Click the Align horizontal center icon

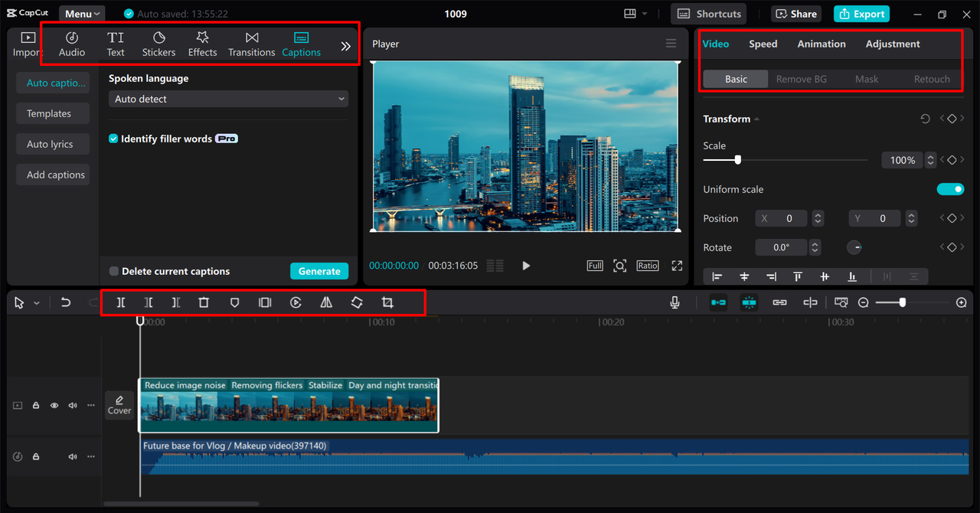(x=744, y=276)
